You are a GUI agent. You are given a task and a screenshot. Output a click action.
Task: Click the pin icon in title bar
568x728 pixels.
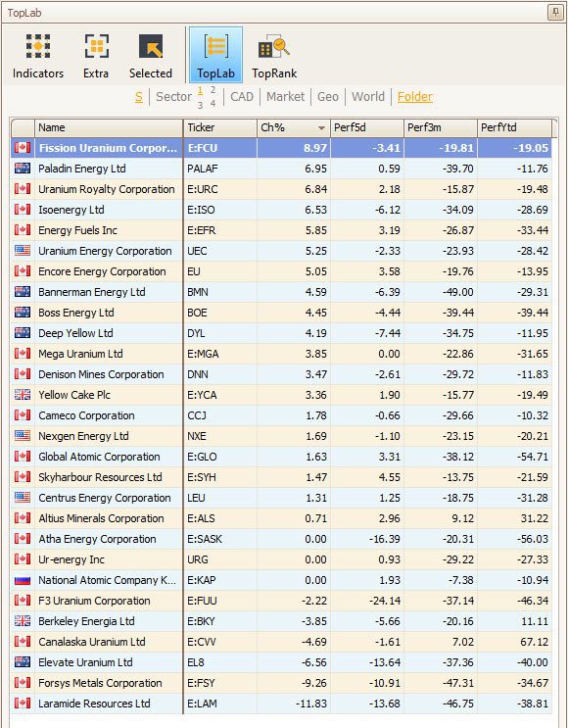point(555,12)
